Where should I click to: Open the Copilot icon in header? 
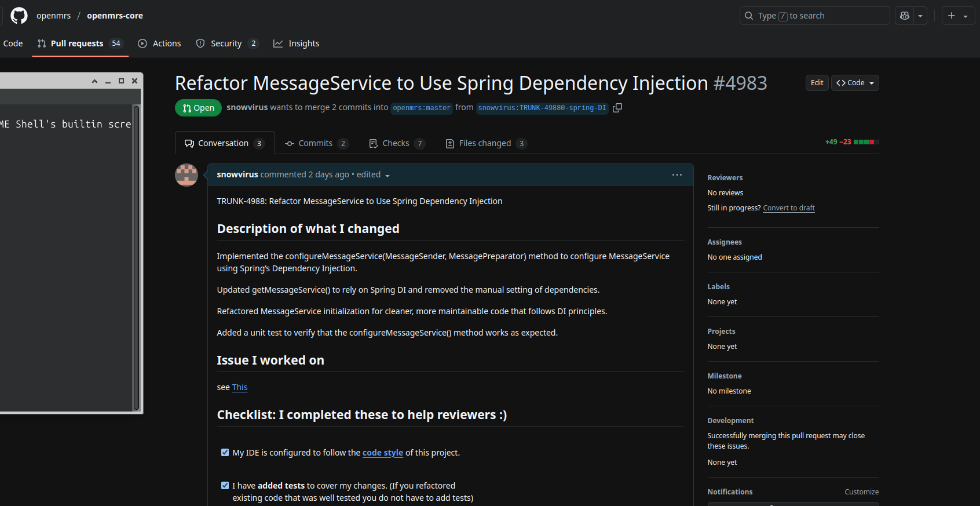(905, 16)
